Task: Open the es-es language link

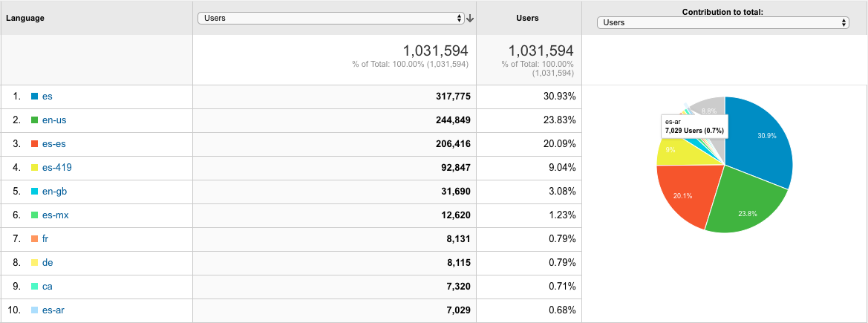Action: pos(54,144)
